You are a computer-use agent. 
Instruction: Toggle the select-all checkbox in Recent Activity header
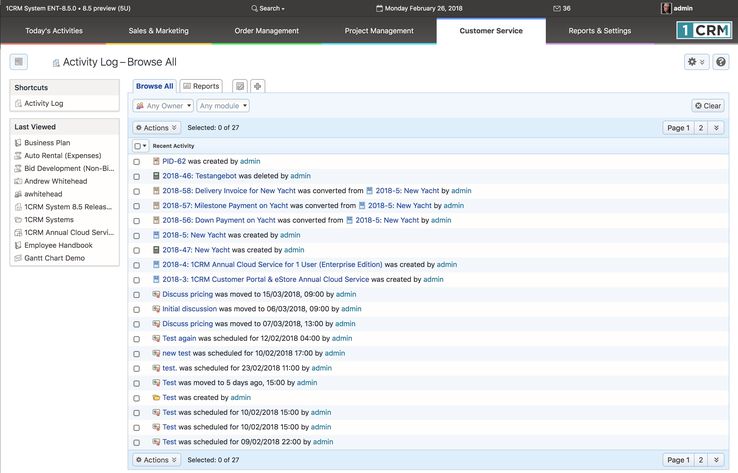[137, 146]
